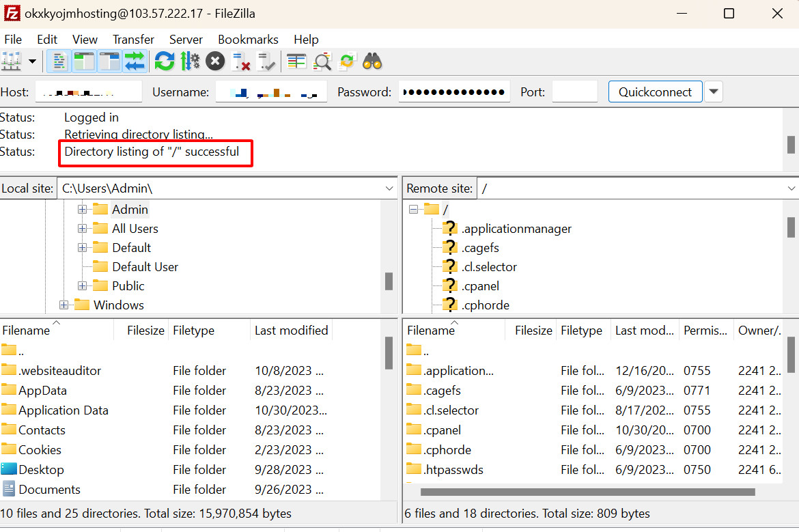Select Documents local folder
The height and width of the screenshot is (532, 799).
point(49,489)
